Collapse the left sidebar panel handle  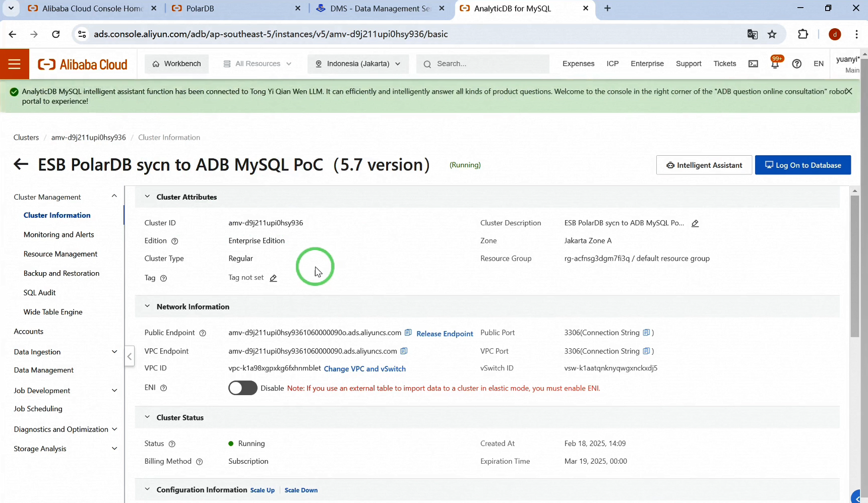(130, 356)
